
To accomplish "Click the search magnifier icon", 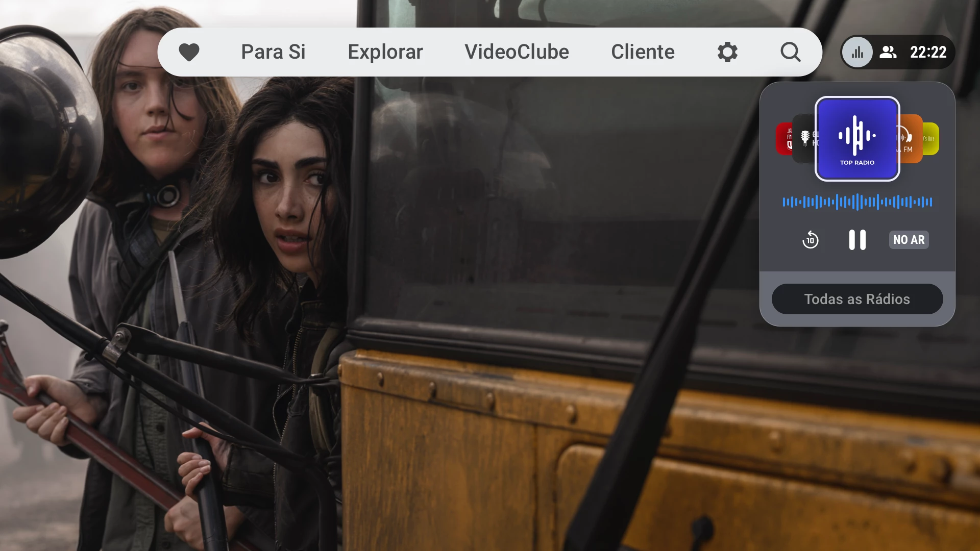I will click(790, 52).
